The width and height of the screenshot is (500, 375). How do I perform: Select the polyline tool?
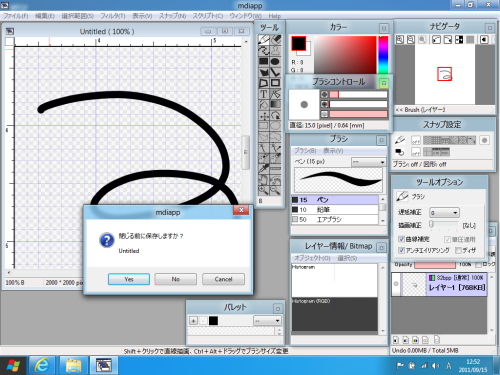tap(275, 72)
